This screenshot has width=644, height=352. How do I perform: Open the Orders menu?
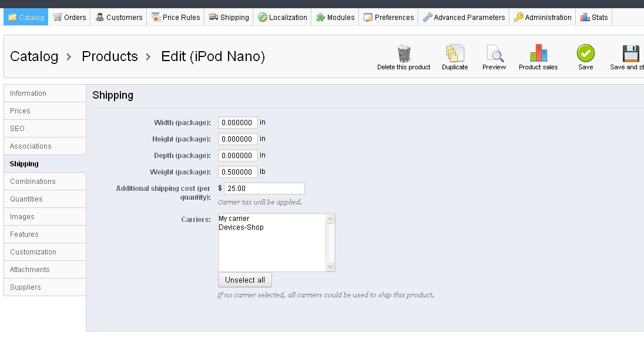click(x=69, y=17)
